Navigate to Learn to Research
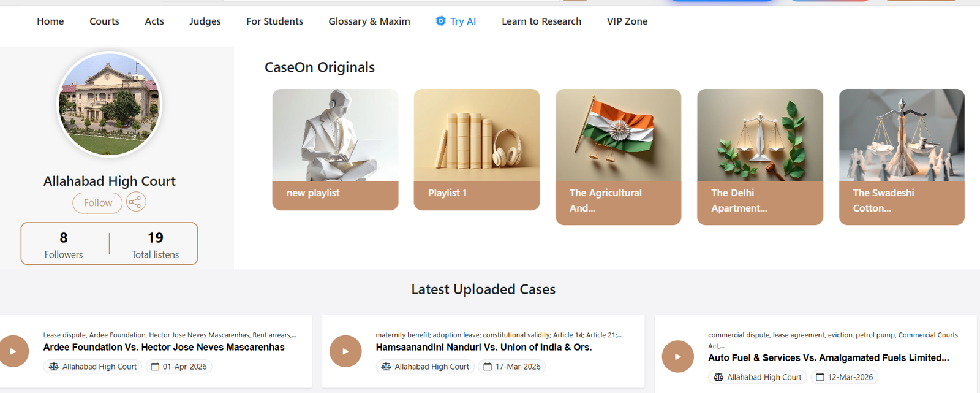980x393 pixels. click(x=541, y=21)
